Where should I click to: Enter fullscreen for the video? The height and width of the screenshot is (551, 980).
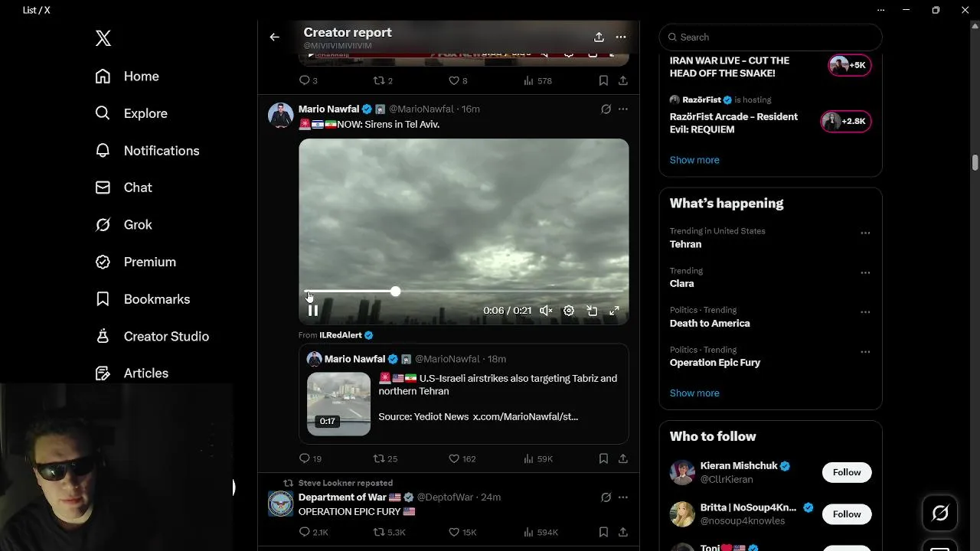pyautogui.click(x=614, y=311)
